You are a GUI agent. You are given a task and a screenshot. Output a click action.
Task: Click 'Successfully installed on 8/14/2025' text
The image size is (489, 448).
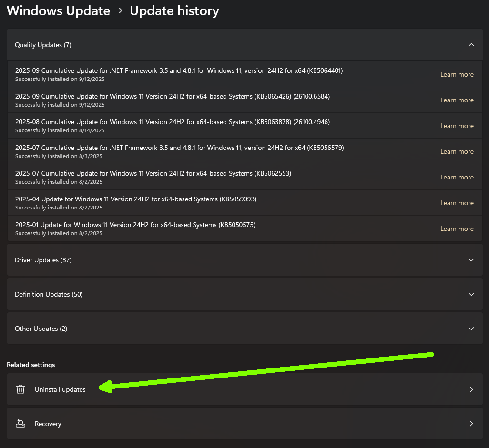(60, 130)
